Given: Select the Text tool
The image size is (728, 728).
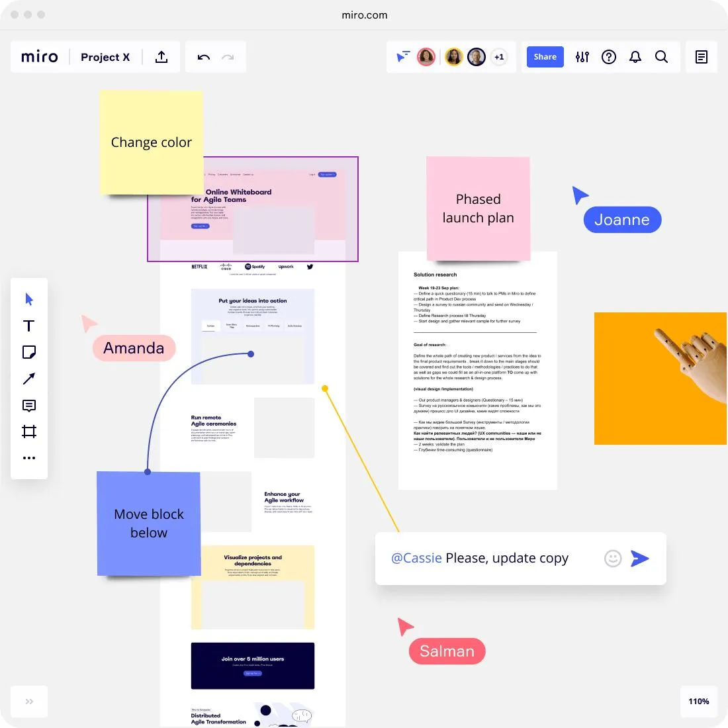Looking at the screenshot, I should pyautogui.click(x=28, y=326).
